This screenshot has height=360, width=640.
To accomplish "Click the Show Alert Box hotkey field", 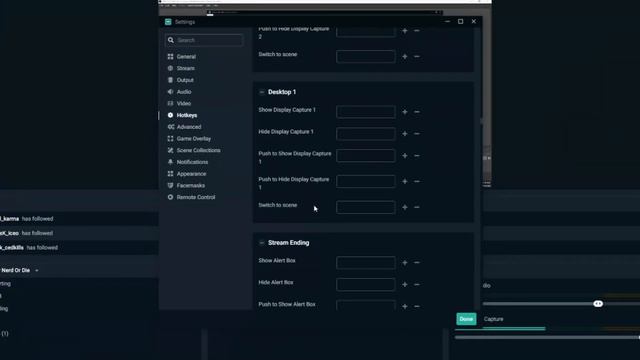I will 366,262.
